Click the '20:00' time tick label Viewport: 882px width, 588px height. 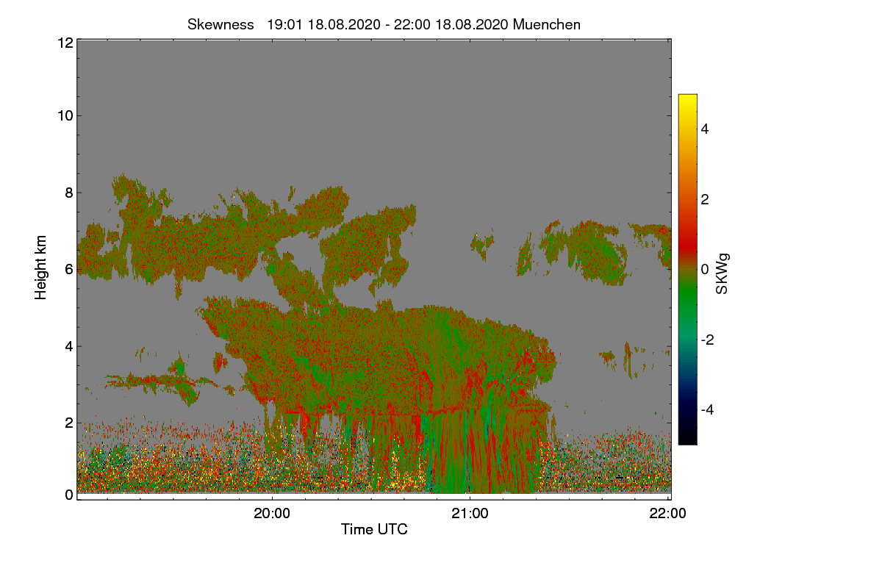272,514
